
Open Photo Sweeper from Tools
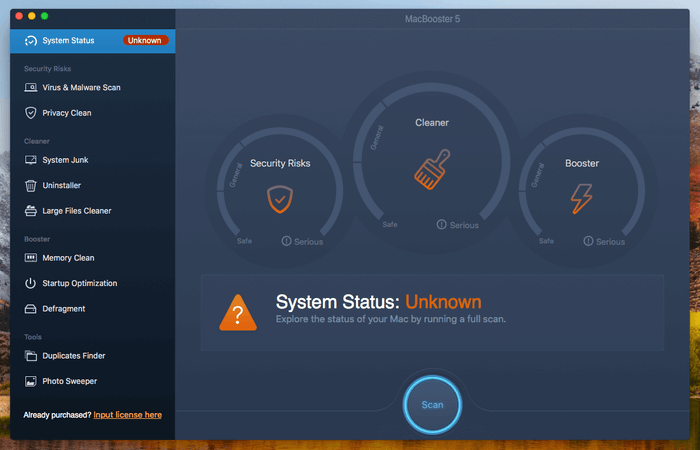pos(93,381)
